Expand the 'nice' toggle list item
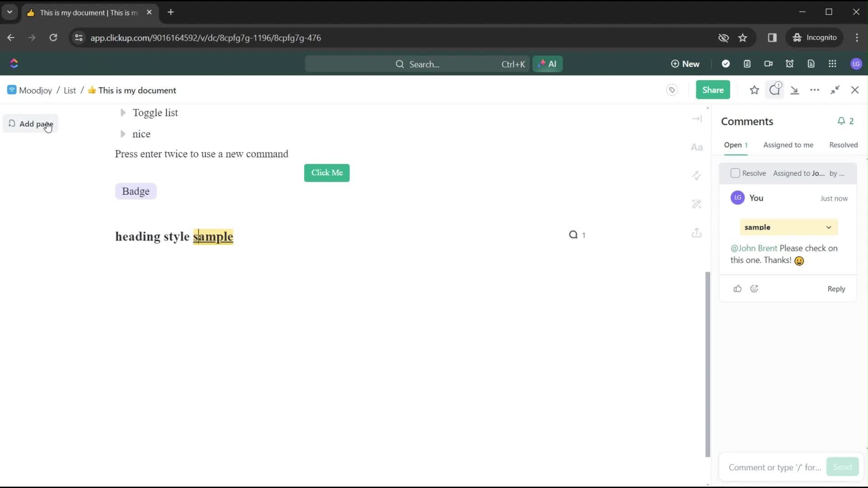Screen dimensions: 868x488 coord(123,133)
